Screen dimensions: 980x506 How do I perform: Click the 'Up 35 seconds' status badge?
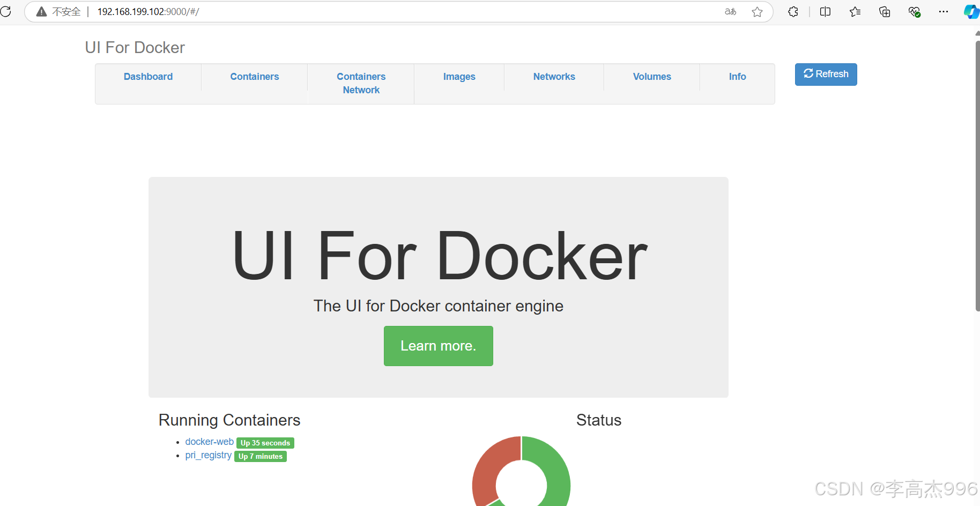pos(265,443)
